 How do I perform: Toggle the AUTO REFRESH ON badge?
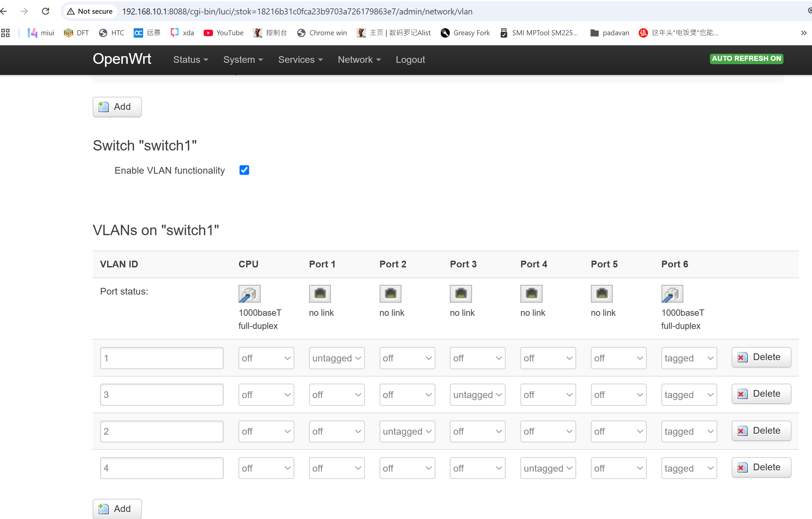click(x=746, y=58)
